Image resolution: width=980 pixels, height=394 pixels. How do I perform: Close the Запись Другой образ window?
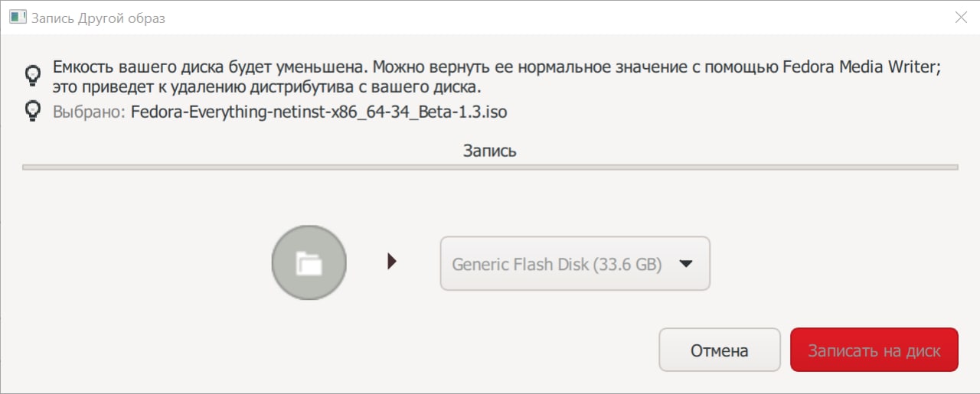click(x=962, y=18)
